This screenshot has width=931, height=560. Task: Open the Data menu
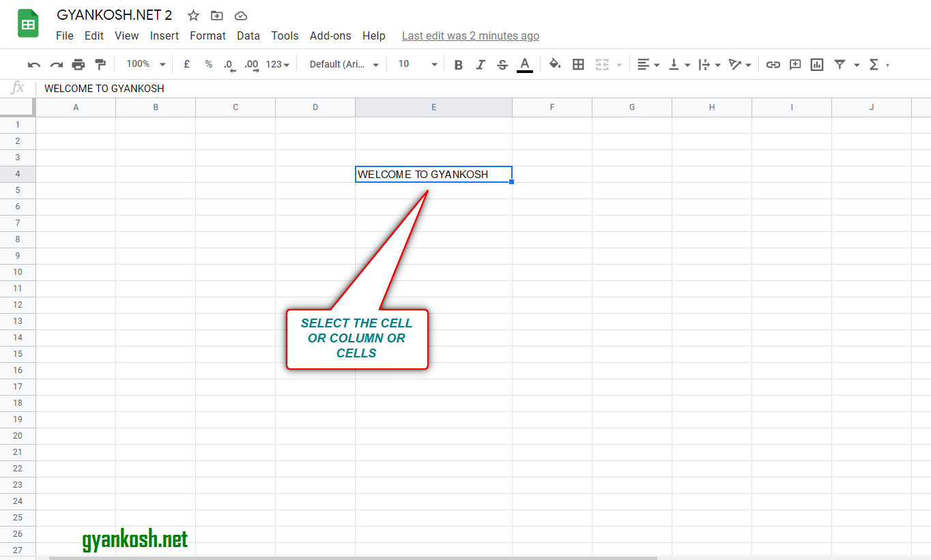(x=248, y=35)
